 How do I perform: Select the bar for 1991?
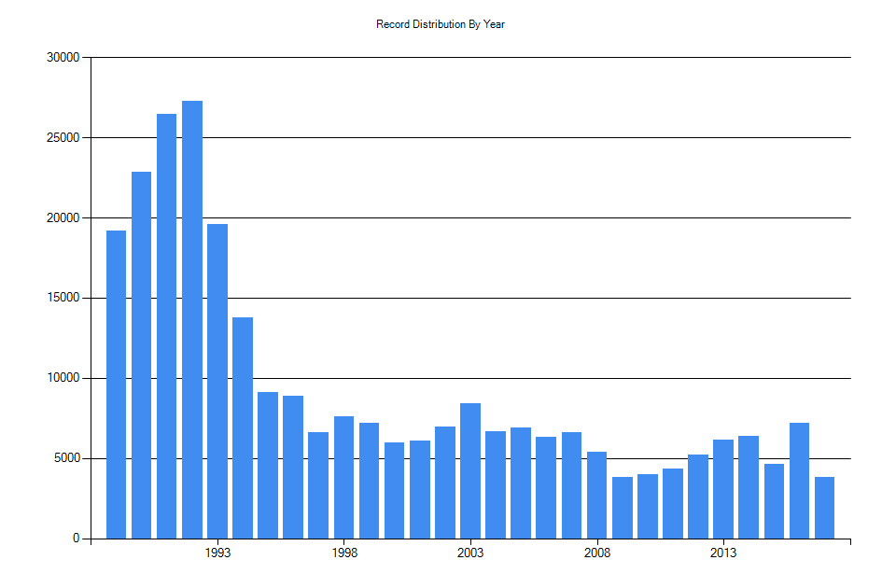tap(166, 327)
